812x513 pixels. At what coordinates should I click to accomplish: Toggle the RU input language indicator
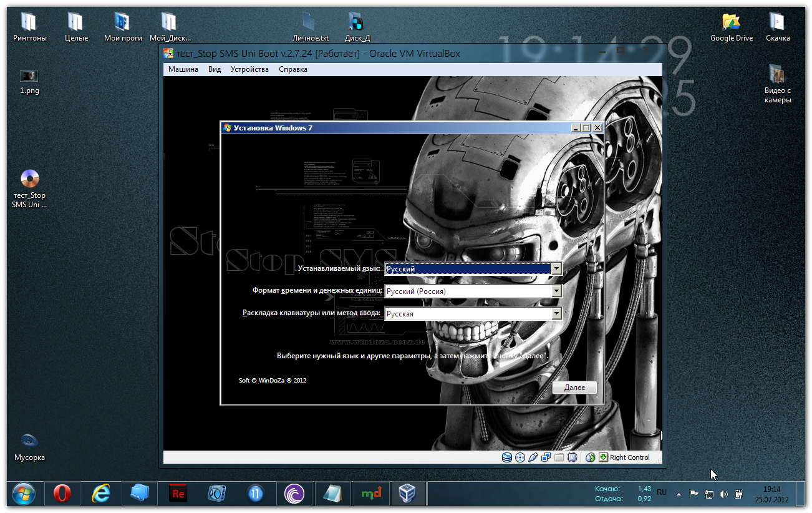pyautogui.click(x=662, y=492)
